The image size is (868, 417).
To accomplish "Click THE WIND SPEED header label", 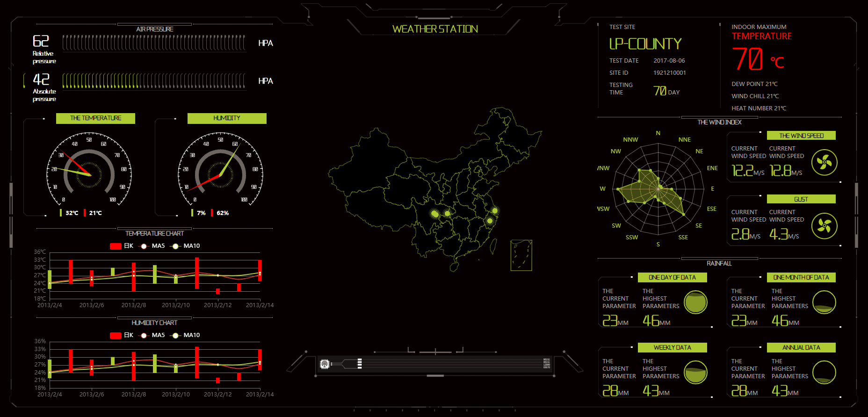I will click(801, 136).
